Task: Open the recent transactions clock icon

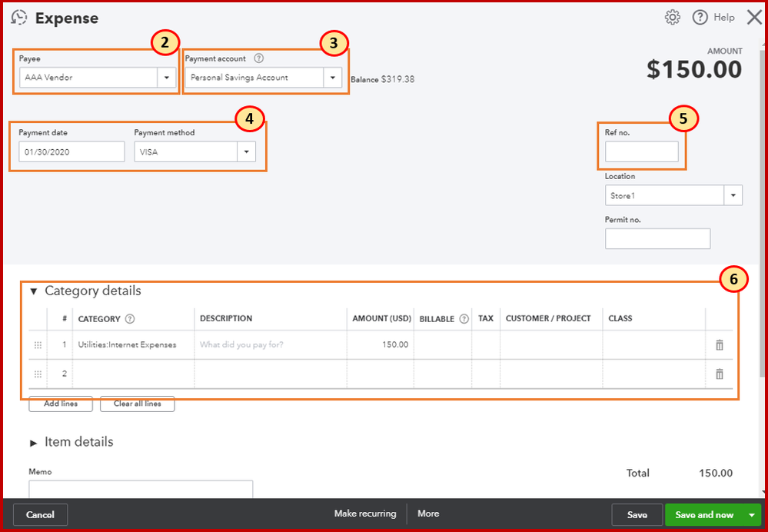Action: [x=19, y=18]
